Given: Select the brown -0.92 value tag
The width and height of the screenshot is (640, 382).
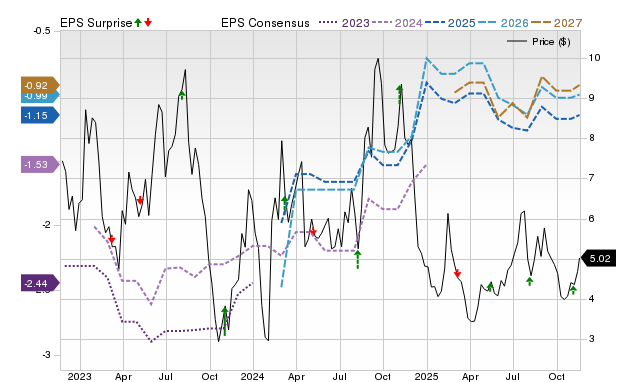Looking at the screenshot, I should click(x=40, y=85).
